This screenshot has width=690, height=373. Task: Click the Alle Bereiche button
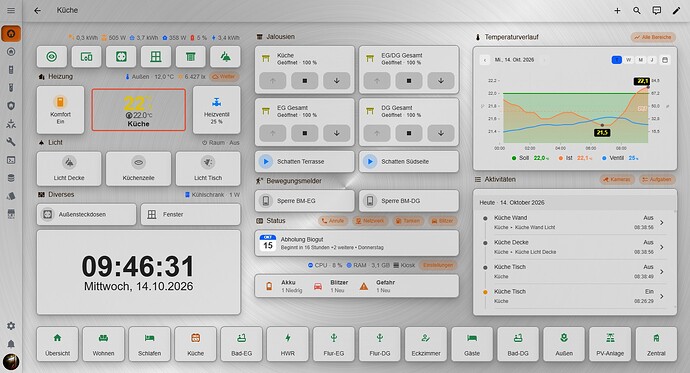click(653, 37)
